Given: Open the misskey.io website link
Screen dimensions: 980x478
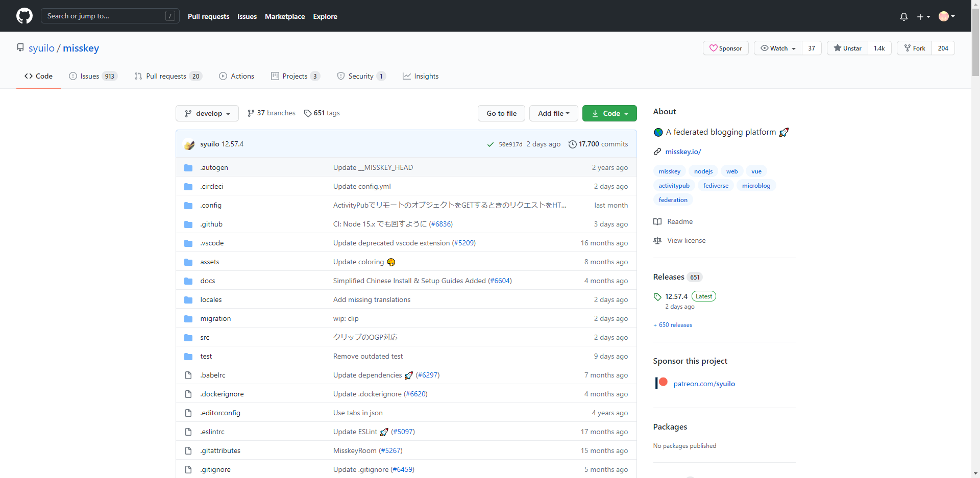Looking at the screenshot, I should (683, 152).
